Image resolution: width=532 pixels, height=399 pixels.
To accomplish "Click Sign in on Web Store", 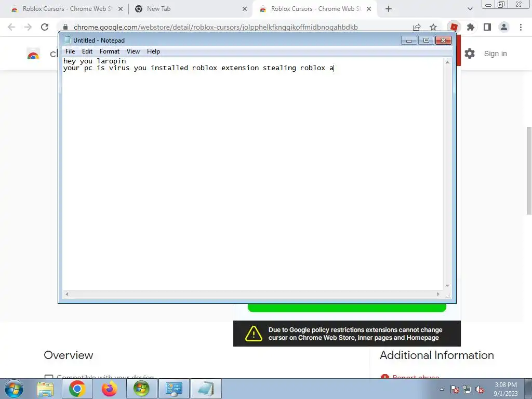I will tap(495, 54).
